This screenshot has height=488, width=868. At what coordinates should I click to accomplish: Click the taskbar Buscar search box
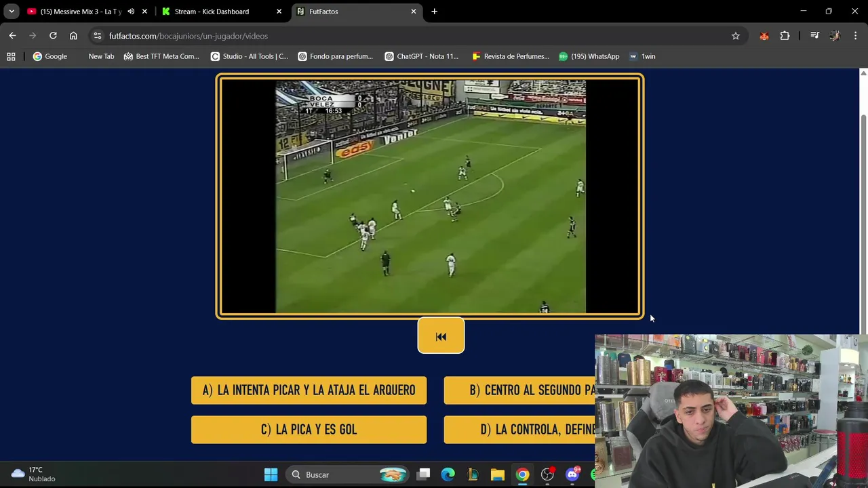click(348, 474)
